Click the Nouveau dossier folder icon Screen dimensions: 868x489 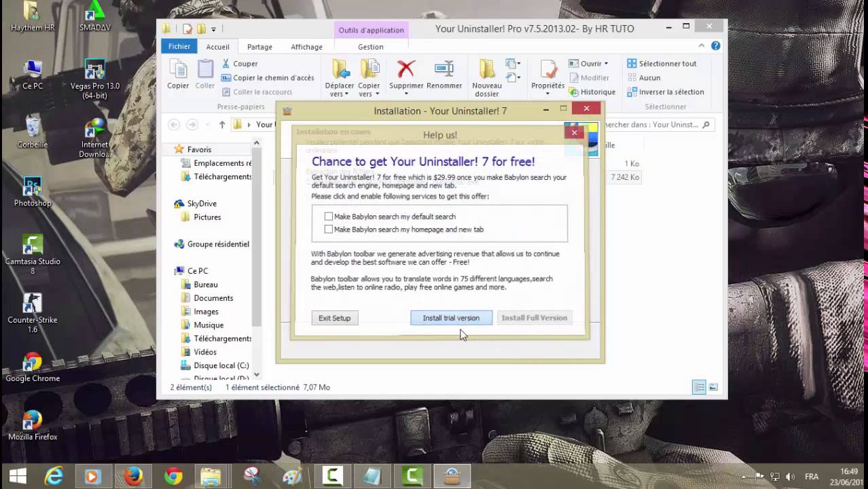click(486, 69)
